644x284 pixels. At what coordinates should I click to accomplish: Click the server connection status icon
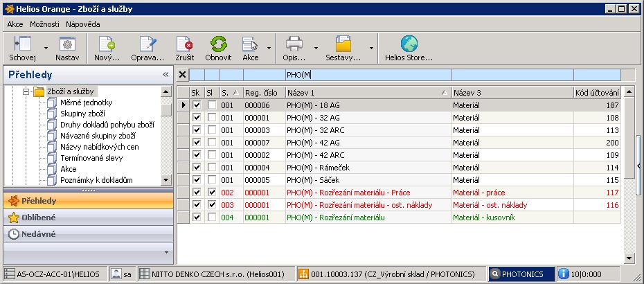click(x=10, y=274)
